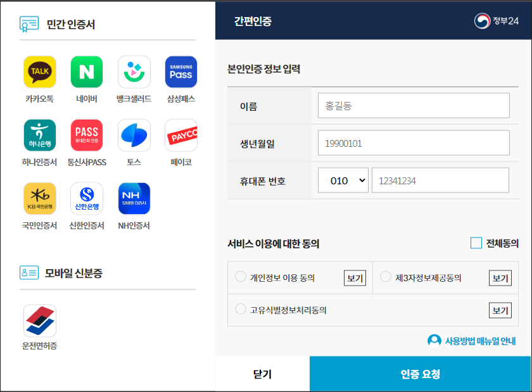Choose Naver certificate icon

pos(87,72)
